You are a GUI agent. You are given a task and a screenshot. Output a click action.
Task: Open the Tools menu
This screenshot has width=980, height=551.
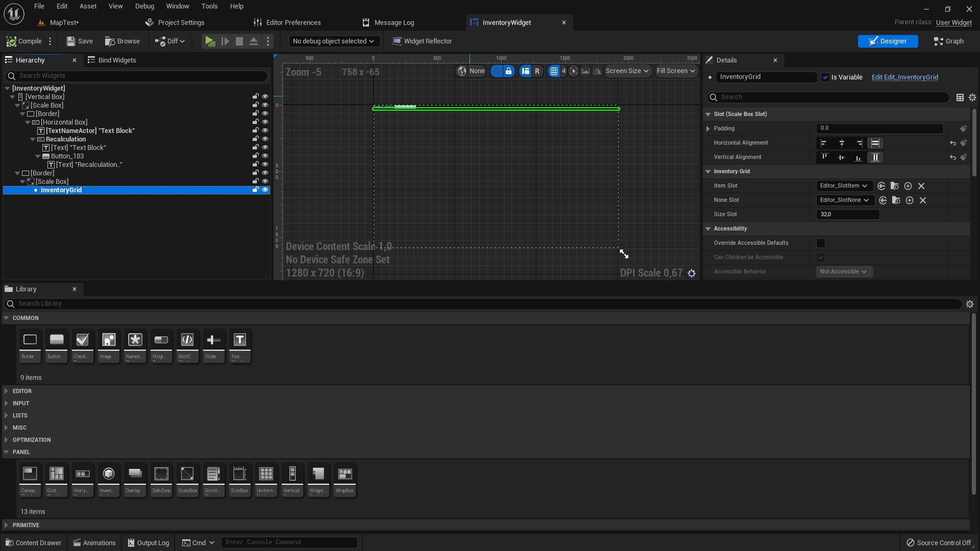pos(209,6)
